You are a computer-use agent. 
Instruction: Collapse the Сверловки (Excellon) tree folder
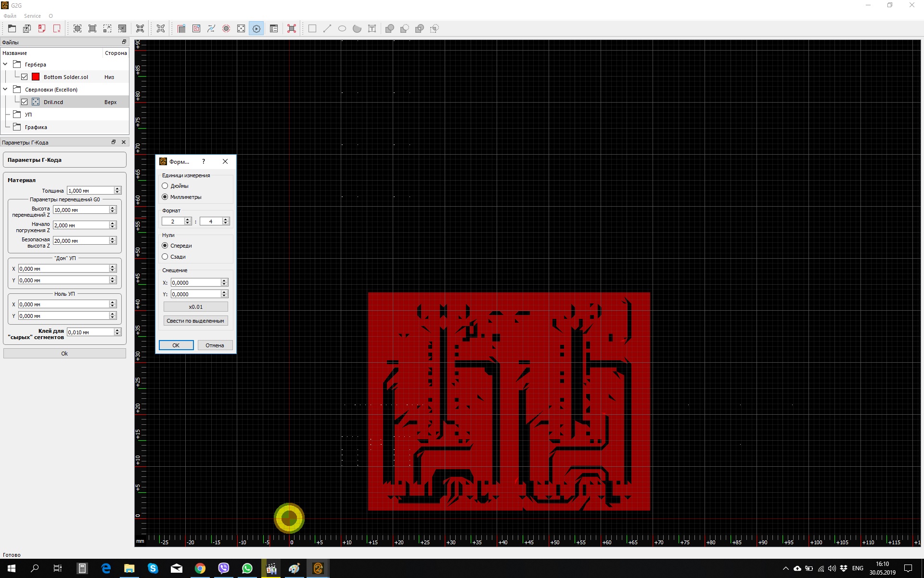tap(5, 89)
